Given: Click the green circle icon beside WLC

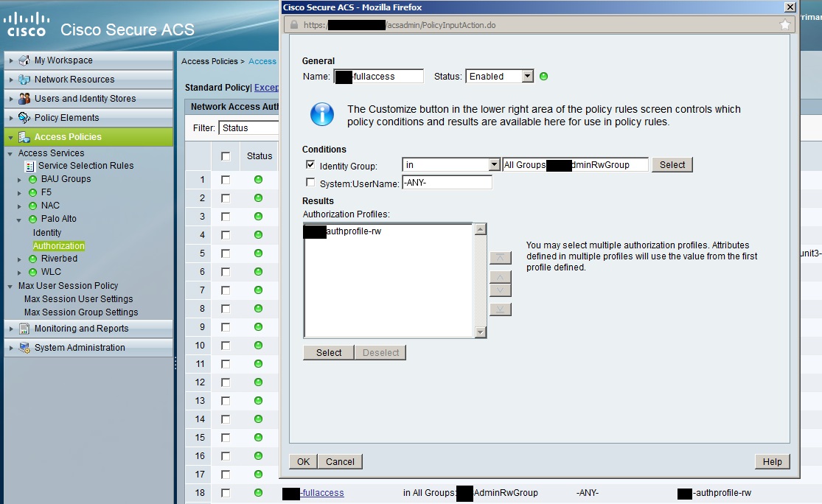Looking at the screenshot, I should click(32, 272).
